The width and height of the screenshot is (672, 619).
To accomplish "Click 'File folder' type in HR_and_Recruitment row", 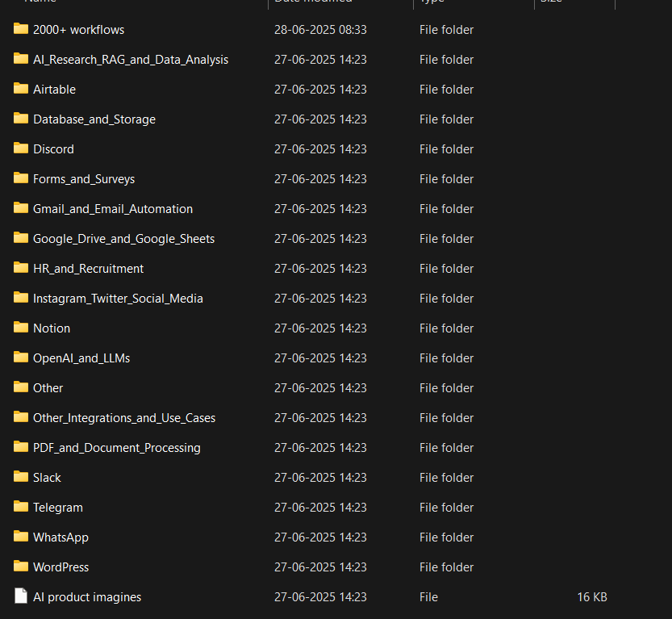I will [x=447, y=269].
